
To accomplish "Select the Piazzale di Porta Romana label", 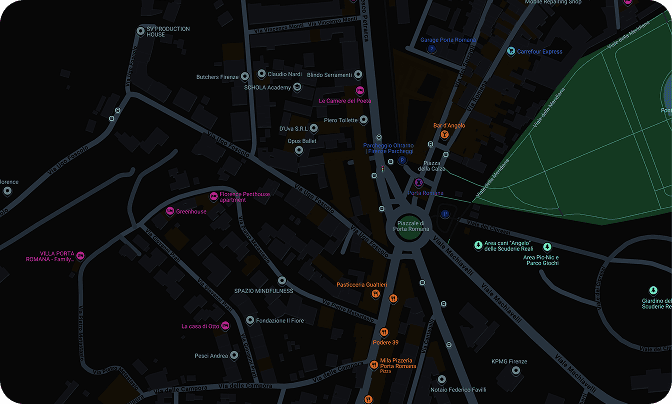I will click(411, 226).
